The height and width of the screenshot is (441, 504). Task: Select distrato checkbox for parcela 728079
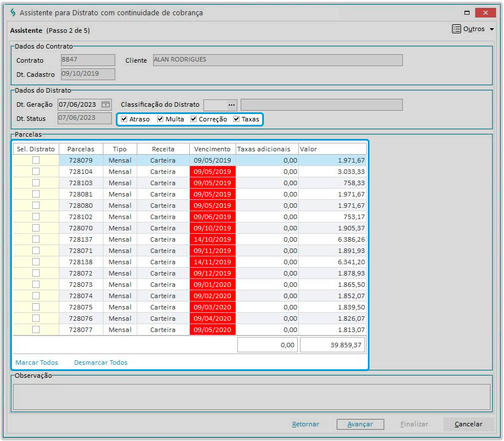point(36,160)
